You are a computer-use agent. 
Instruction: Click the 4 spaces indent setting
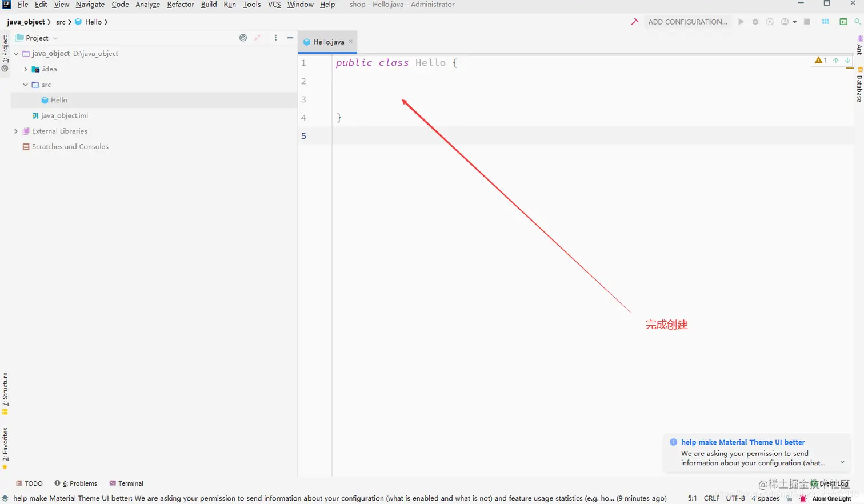click(x=765, y=498)
